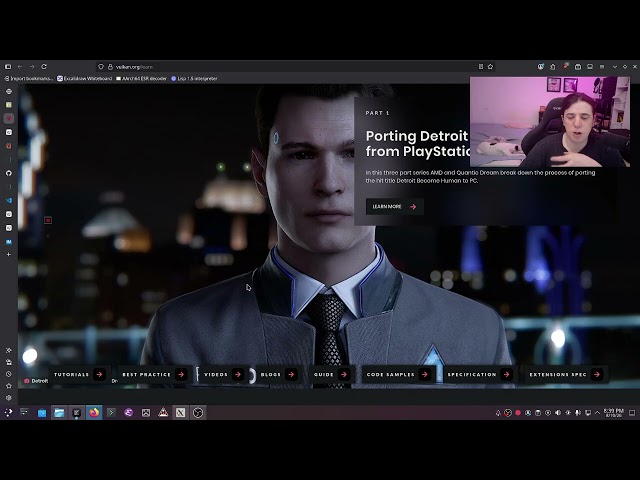Reload the current page

point(44,67)
